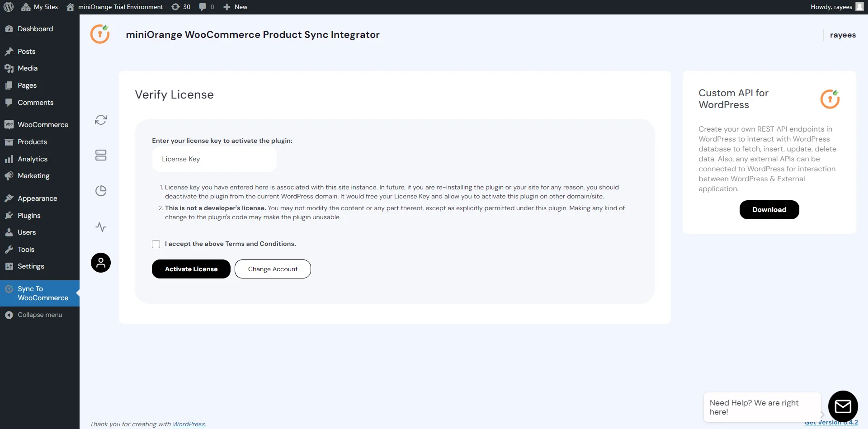Select Sync To WooCommerce menu item
This screenshot has width=868, height=429.
pyautogui.click(x=40, y=293)
